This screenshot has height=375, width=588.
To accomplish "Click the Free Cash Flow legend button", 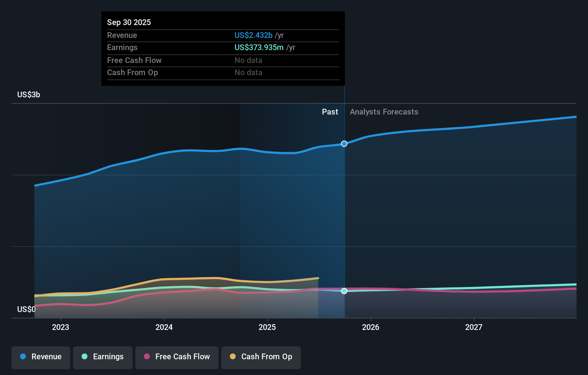I will coord(177,357).
